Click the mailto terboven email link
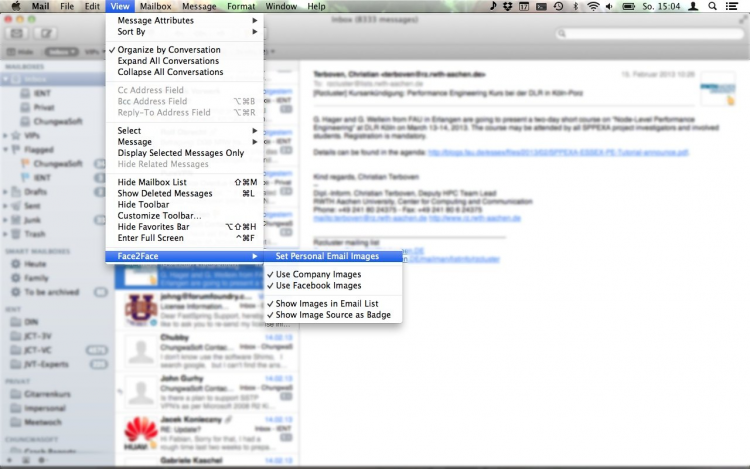 click(x=370, y=218)
